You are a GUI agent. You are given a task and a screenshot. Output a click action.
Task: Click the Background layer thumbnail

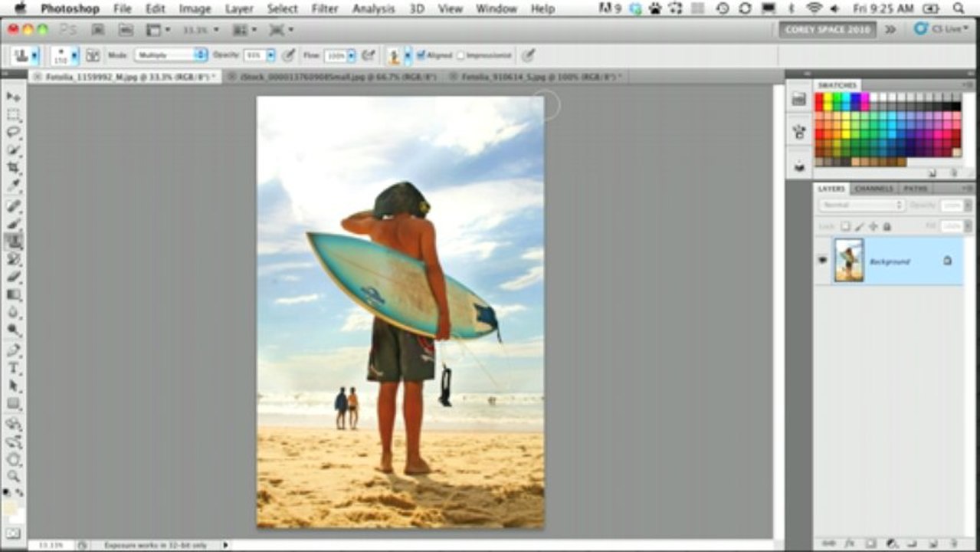pyautogui.click(x=848, y=260)
